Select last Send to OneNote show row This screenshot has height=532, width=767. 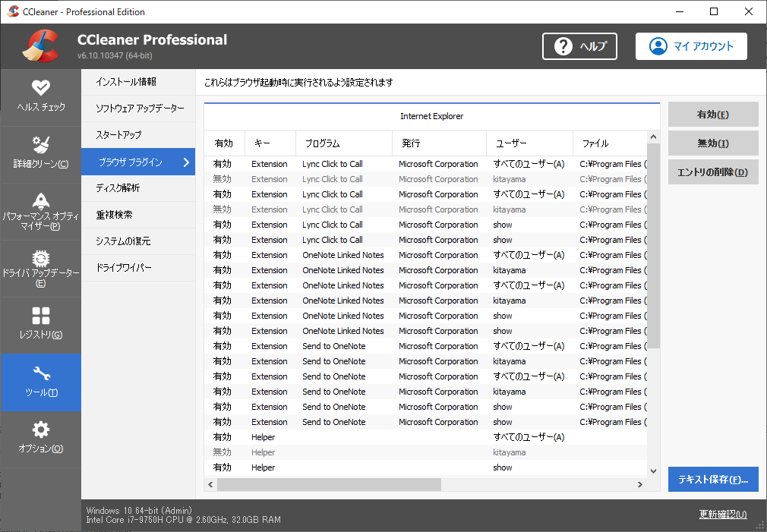click(x=425, y=421)
